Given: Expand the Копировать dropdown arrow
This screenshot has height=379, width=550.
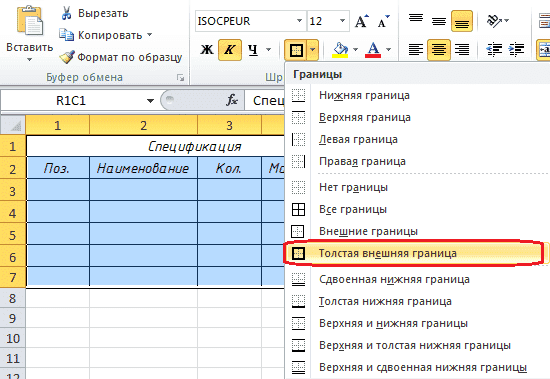Looking at the screenshot, I should tap(150, 35).
